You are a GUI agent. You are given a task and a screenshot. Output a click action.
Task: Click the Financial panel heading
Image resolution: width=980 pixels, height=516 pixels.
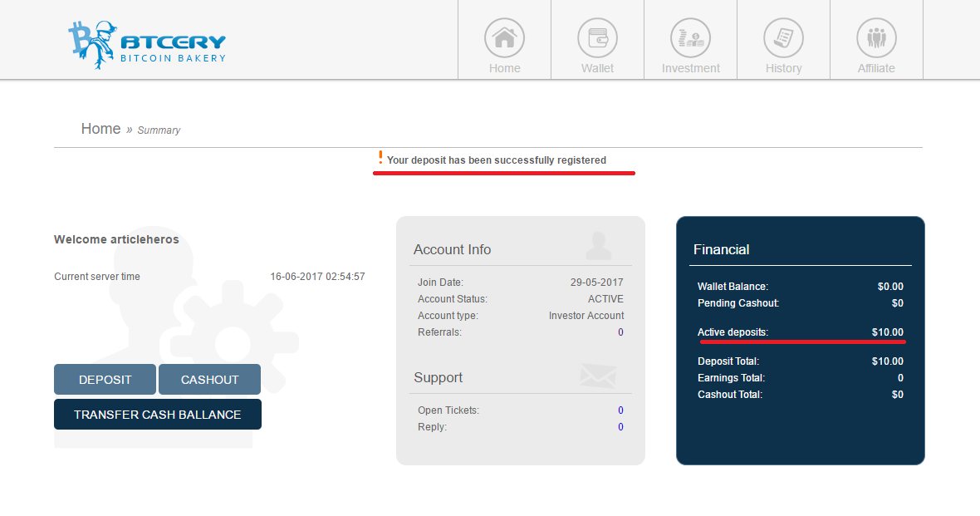[x=721, y=249]
